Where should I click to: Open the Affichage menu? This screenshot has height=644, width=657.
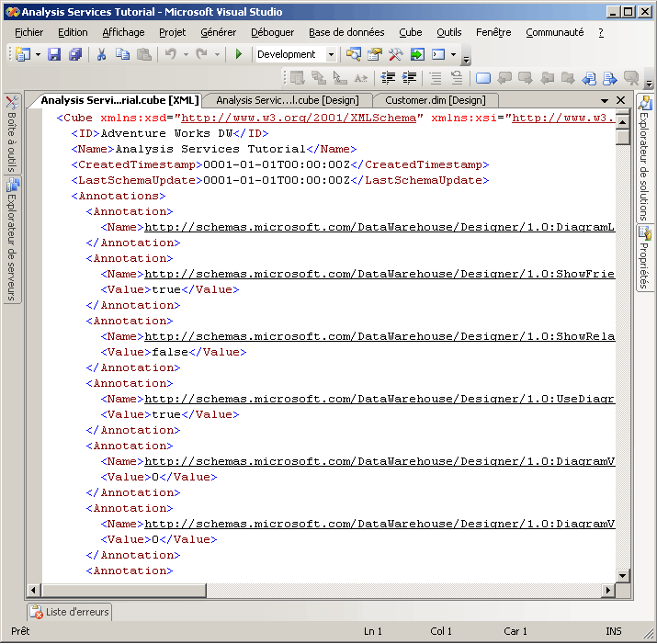(x=124, y=32)
